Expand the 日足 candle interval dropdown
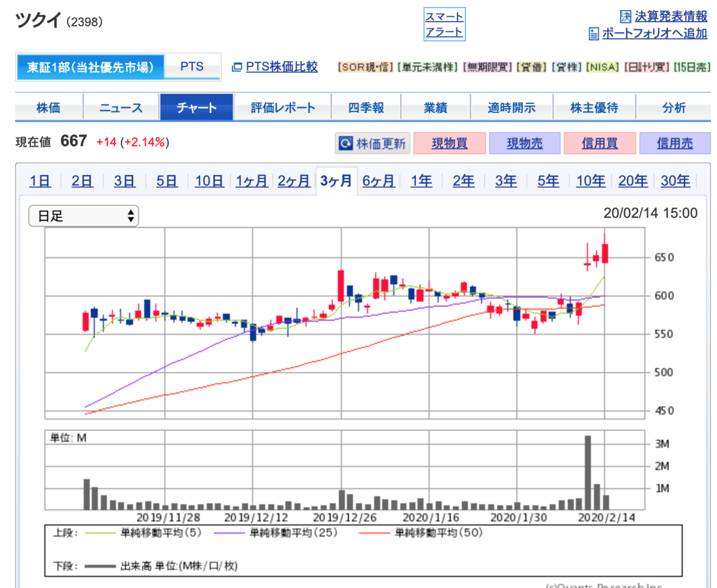717x588 pixels. pos(84,216)
